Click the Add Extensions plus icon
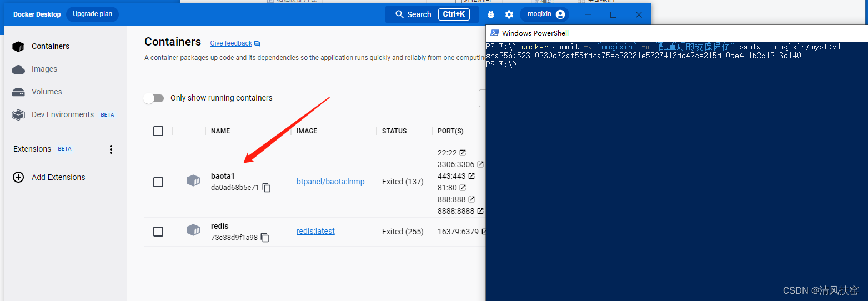868x301 pixels. tap(18, 177)
